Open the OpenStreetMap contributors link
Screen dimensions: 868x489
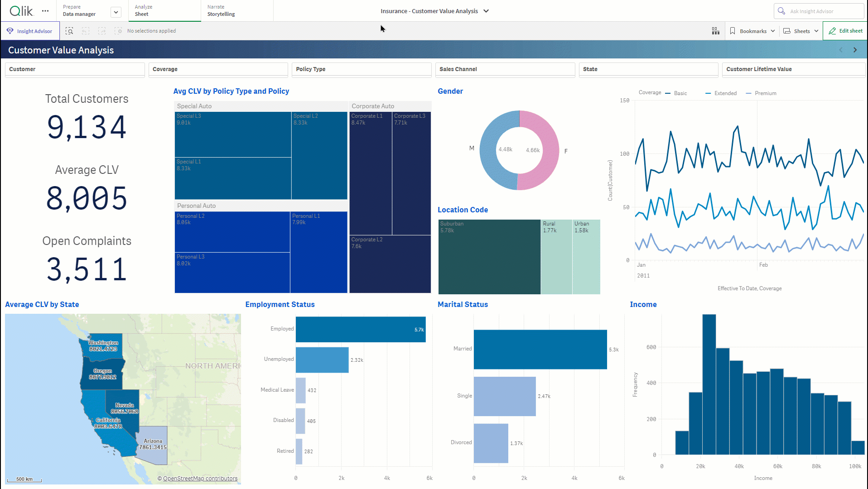click(199, 478)
